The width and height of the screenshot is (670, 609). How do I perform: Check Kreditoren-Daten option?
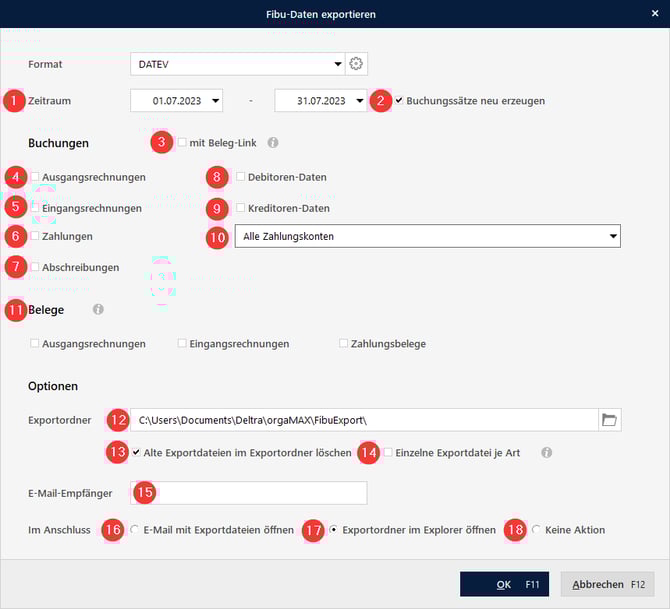click(x=241, y=208)
